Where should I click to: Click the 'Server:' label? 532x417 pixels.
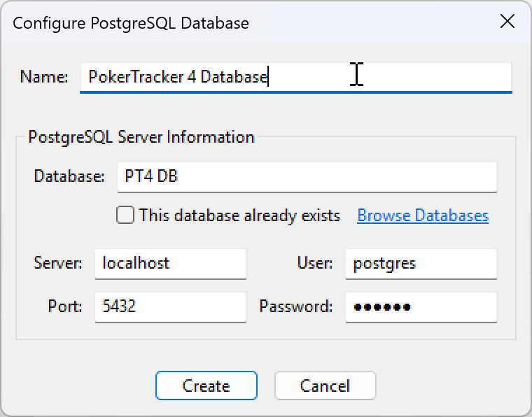(58, 263)
